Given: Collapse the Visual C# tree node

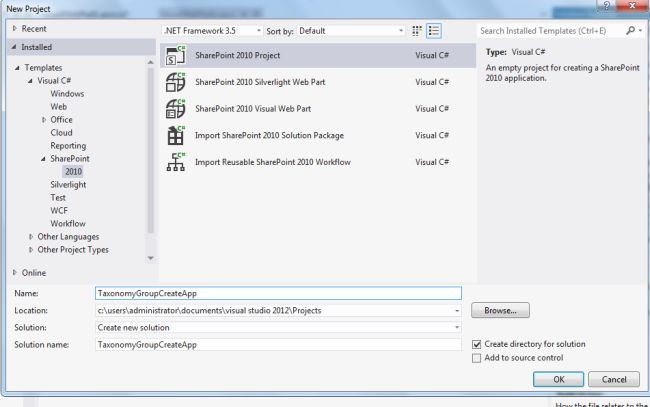Looking at the screenshot, I should [30, 80].
